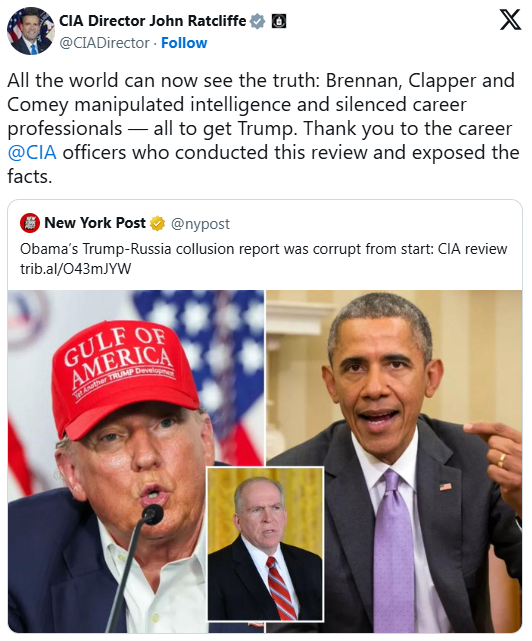
Task: Open the New York Post account name
Action: (95, 223)
